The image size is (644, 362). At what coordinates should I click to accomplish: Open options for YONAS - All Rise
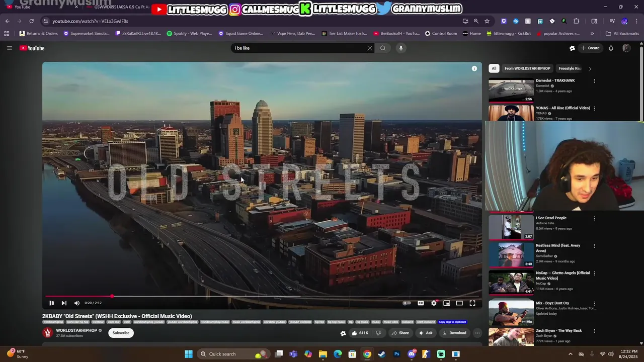(x=594, y=108)
